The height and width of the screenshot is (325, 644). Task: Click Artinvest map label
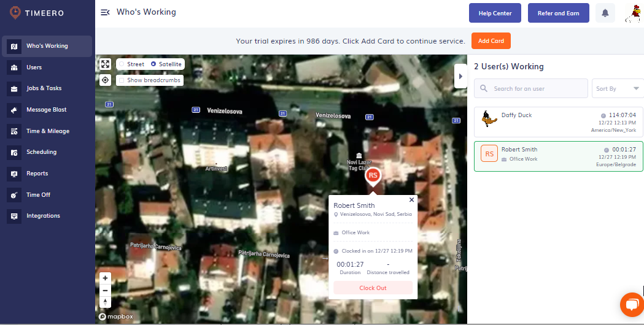click(217, 169)
